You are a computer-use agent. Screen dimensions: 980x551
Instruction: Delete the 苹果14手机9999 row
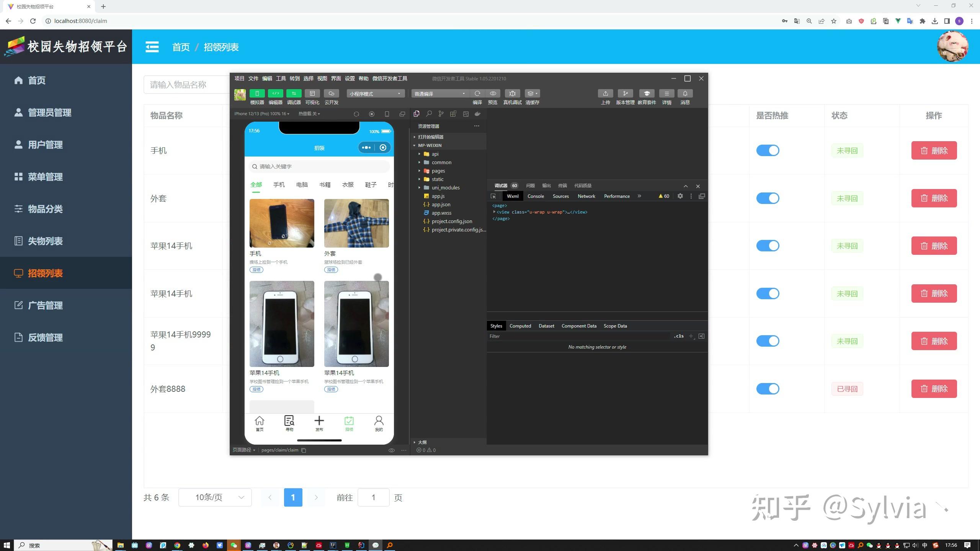coord(934,341)
